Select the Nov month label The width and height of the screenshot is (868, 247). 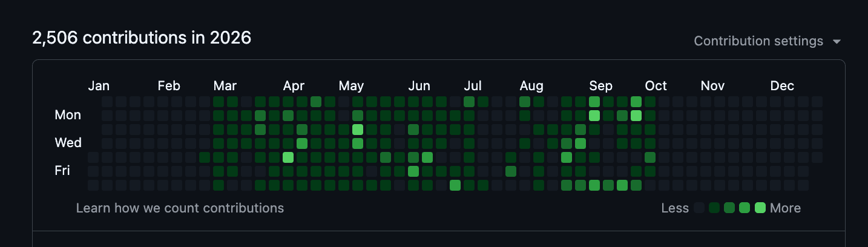[712, 86]
